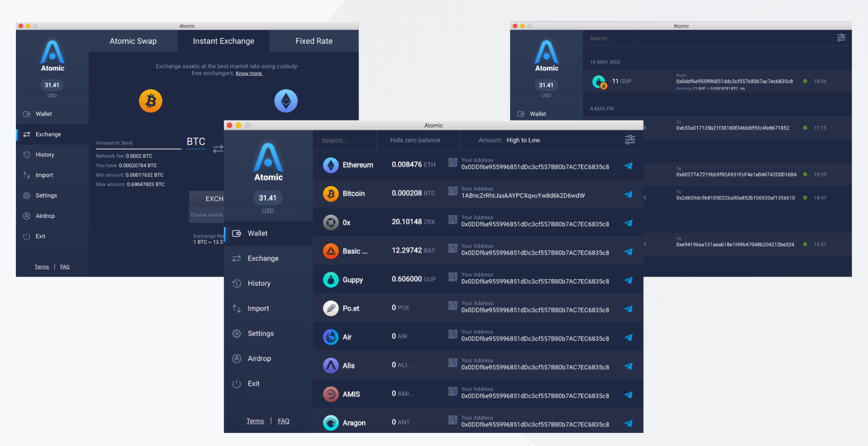Click the EXCH button in the Exchange window
This screenshot has height=446, width=868.
[x=207, y=199]
